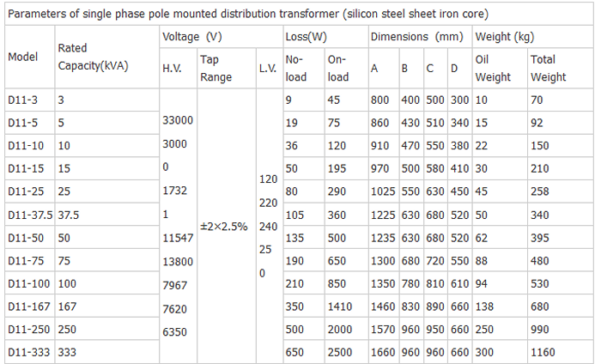Click the Rated Capacity(kVA) header cell
Viewport: 601px width, 364px height.
tap(92, 58)
